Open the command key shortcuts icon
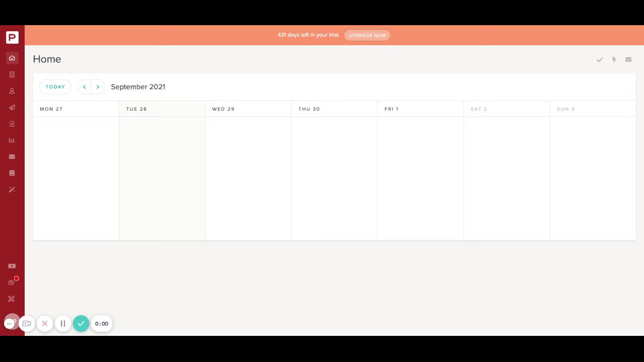The height and width of the screenshot is (362, 644). coord(12,299)
